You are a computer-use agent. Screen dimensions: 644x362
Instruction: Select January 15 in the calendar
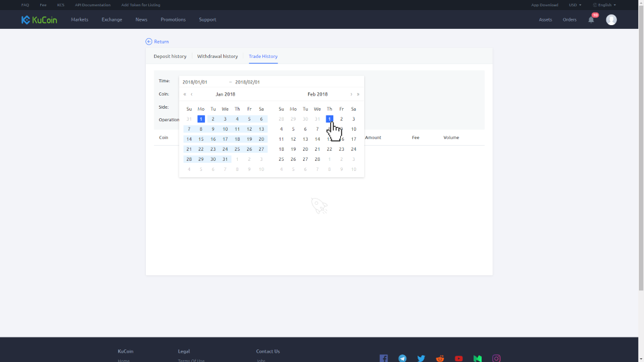coord(201,139)
